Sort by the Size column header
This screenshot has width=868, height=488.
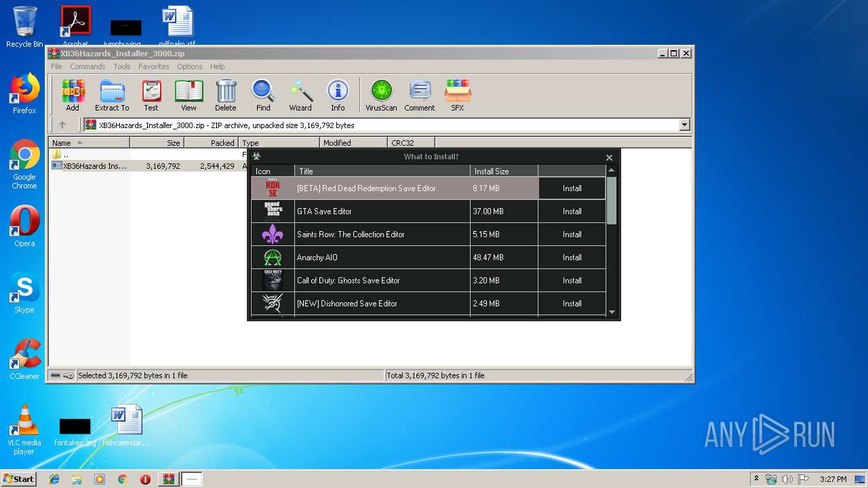click(x=157, y=143)
